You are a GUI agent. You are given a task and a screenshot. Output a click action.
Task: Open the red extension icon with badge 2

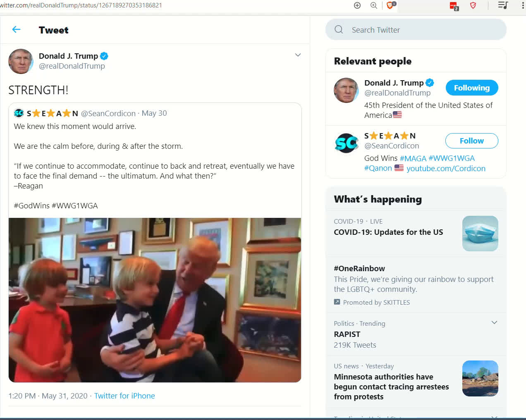click(x=454, y=6)
